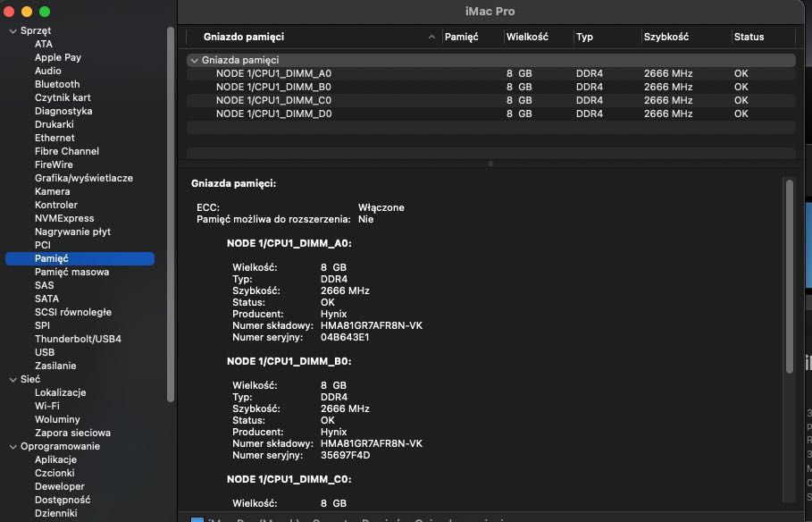Select SCSI równoległe entry
Viewport: 812px width, 522px height.
[x=73, y=313]
